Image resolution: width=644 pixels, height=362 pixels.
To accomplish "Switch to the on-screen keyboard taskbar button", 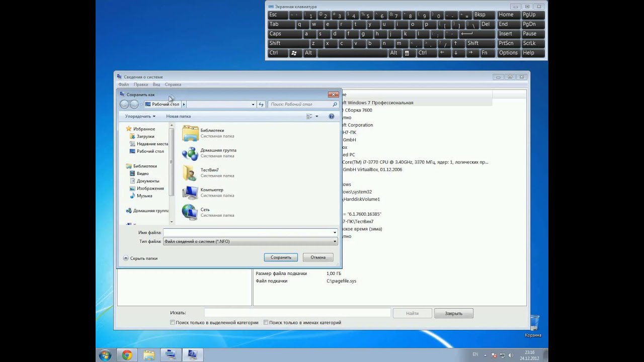I will (171, 355).
